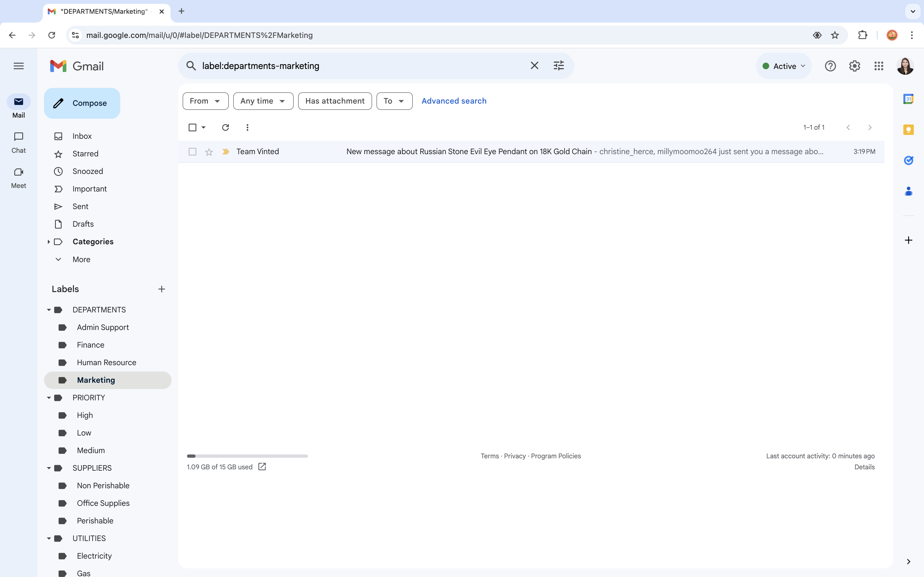Open search options filter icon
Viewport: 924px width, 577px height.
(558, 66)
